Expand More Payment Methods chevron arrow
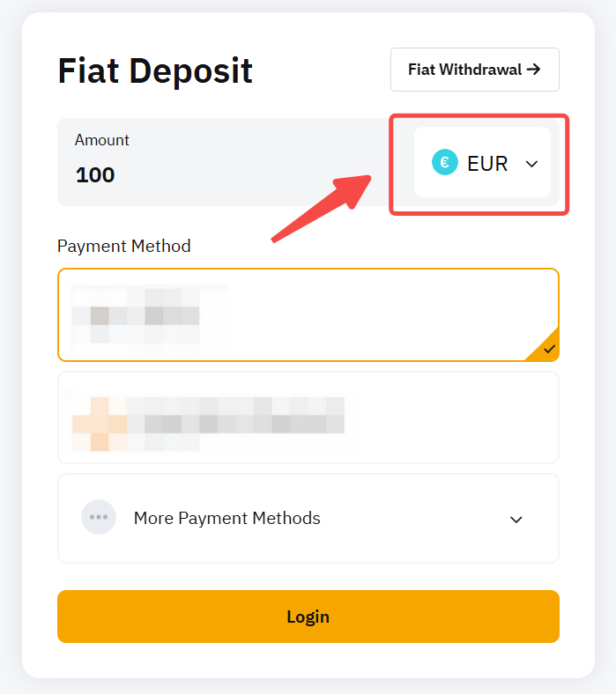This screenshot has height=694, width=616. tap(516, 519)
